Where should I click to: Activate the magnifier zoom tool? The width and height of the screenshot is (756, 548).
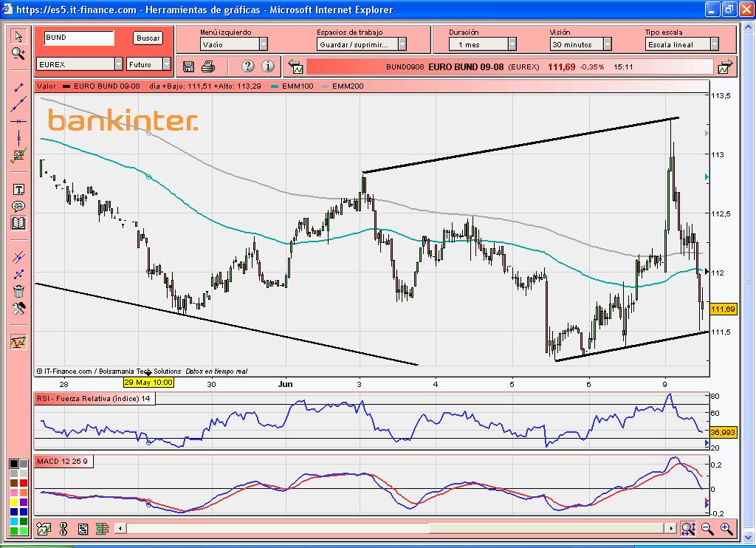[18, 54]
